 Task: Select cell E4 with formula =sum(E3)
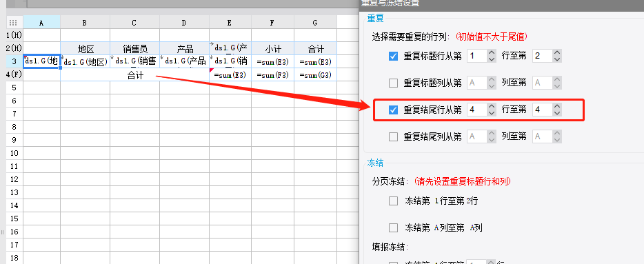230,74
